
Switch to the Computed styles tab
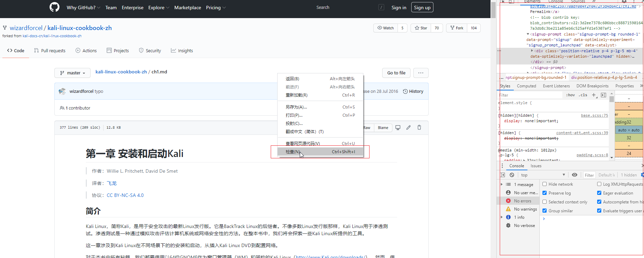click(x=526, y=86)
